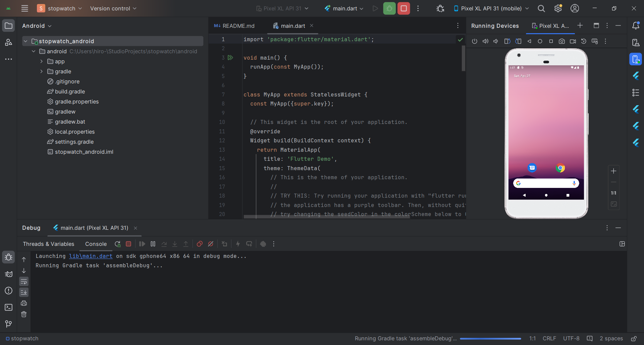Open the Version control menu

[113, 8]
